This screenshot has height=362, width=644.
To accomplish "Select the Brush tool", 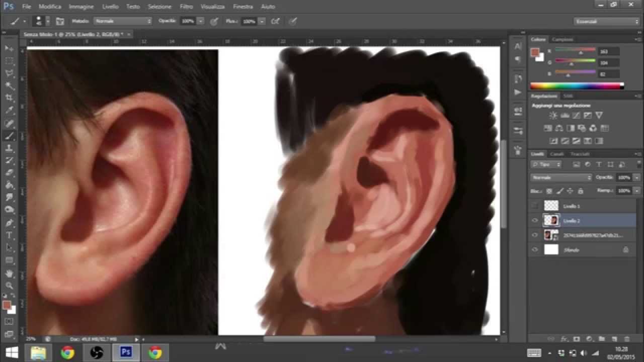I will [9, 136].
